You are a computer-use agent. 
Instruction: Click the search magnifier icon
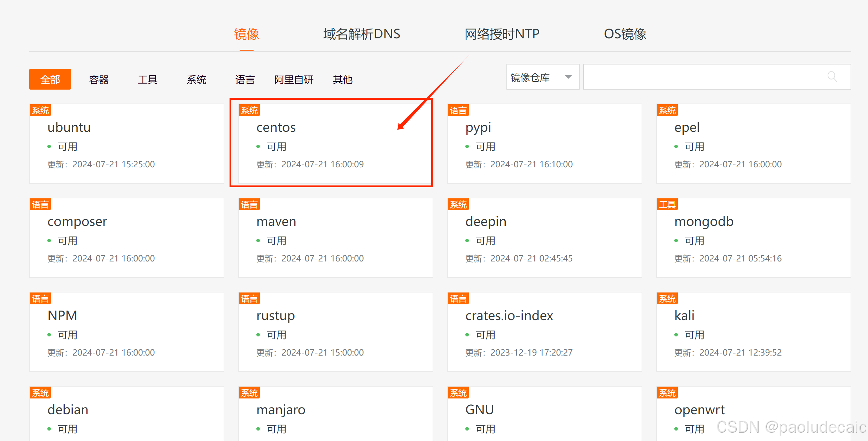[x=832, y=77]
